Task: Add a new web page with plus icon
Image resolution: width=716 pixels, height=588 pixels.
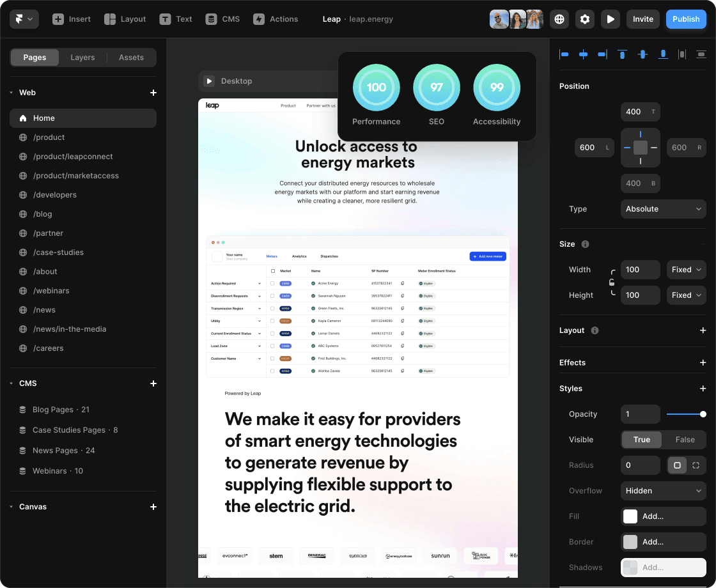Action: pyautogui.click(x=153, y=93)
